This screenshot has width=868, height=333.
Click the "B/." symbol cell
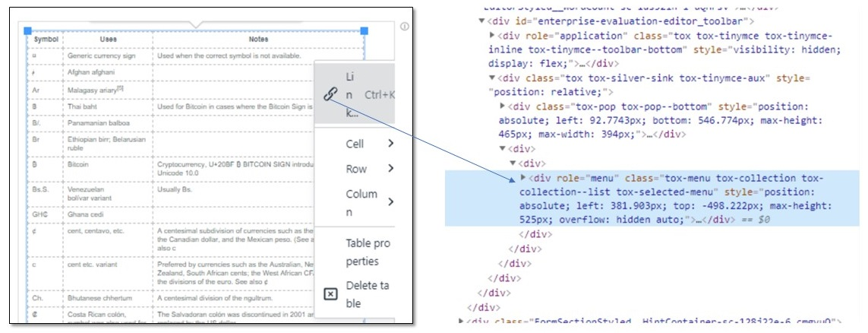pyautogui.click(x=46, y=122)
